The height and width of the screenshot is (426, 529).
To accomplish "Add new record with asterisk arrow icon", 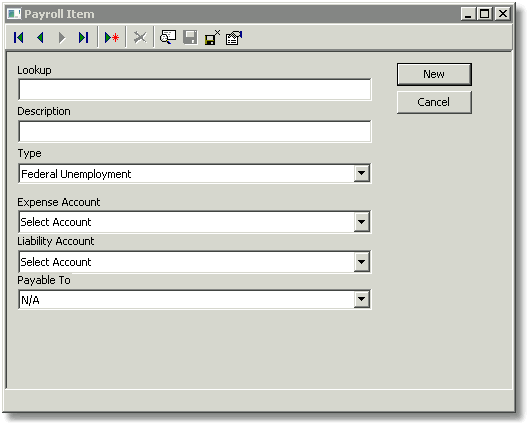I will point(112,37).
